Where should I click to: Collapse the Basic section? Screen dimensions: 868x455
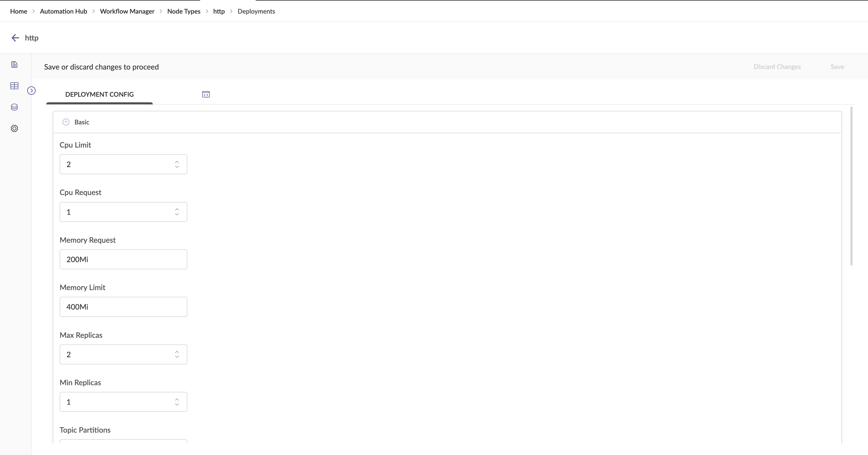click(66, 122)
